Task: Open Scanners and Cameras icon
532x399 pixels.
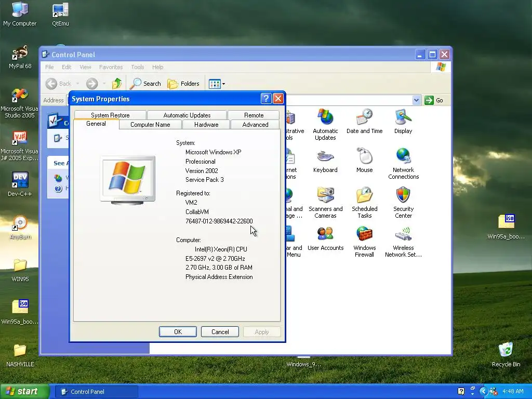Action: click(325, 203)
